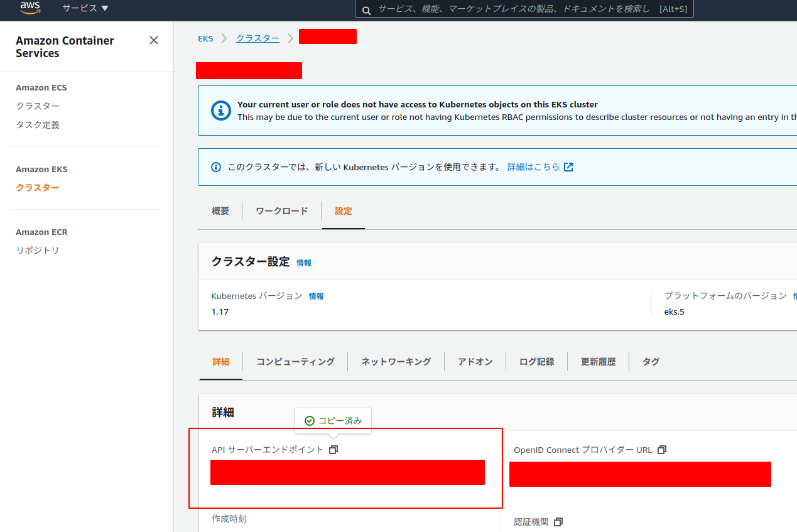Click 情報 link next to Kubernetes バージョン

click(x=317, y=296)
